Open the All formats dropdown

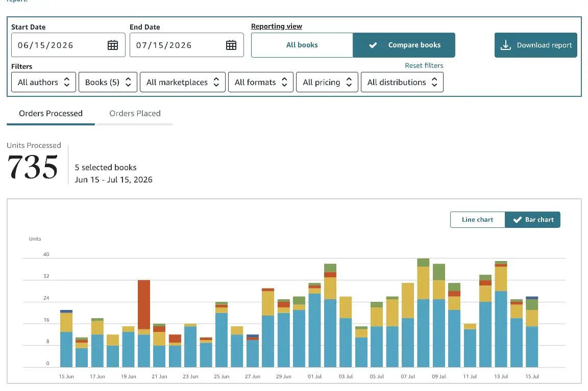click(261, 82)
